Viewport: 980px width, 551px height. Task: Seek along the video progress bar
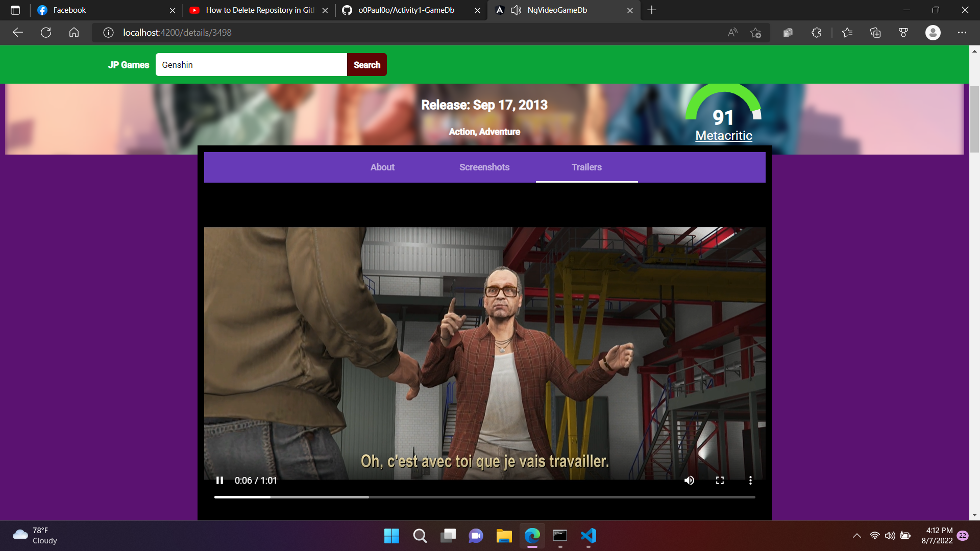pos(484,497)
